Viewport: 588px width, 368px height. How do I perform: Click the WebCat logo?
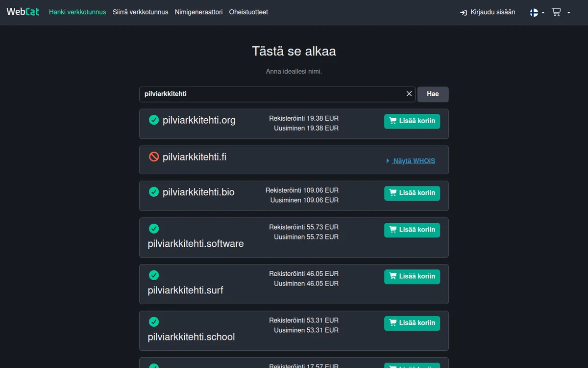pyautogui.click(x=23, y=12)
